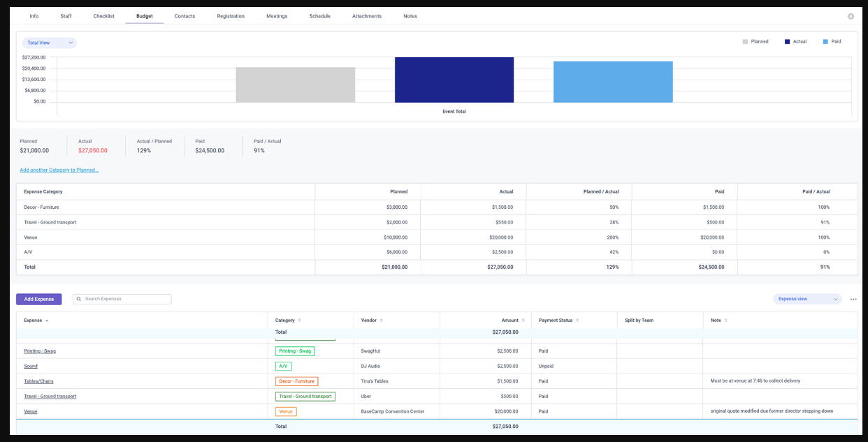The width and height of the screenshot is (868, 442).
Task: Click the ellipsis icon beside Expense view
Action: coord(853,298)
